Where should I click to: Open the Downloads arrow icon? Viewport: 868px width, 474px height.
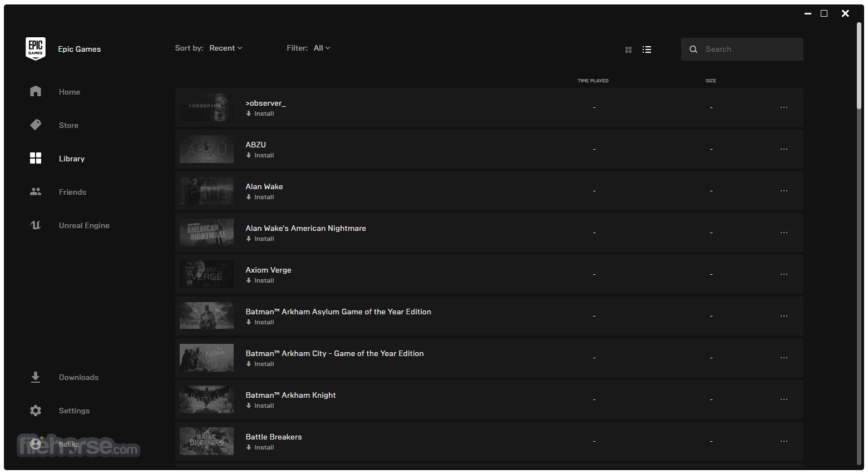click(x=36, y=377)
